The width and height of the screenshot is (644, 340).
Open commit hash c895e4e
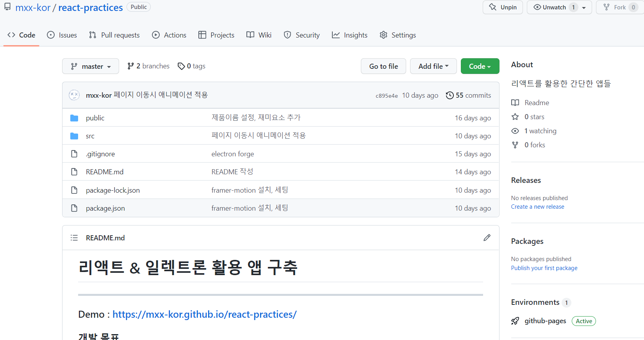tap(387, 96)
